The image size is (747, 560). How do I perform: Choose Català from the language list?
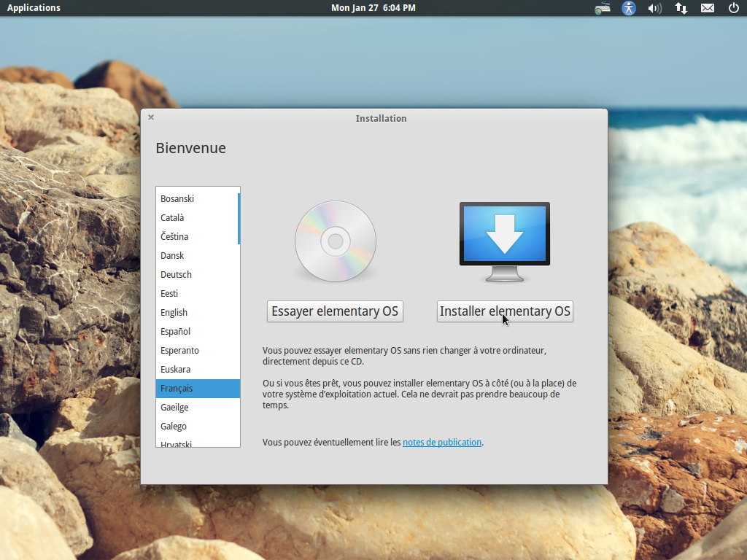tap(198, 217)
